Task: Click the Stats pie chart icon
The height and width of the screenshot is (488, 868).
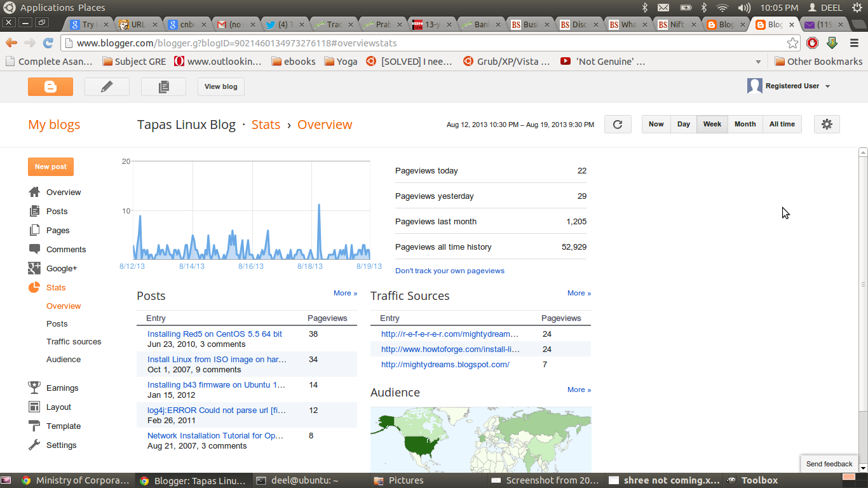Action: 34,287
